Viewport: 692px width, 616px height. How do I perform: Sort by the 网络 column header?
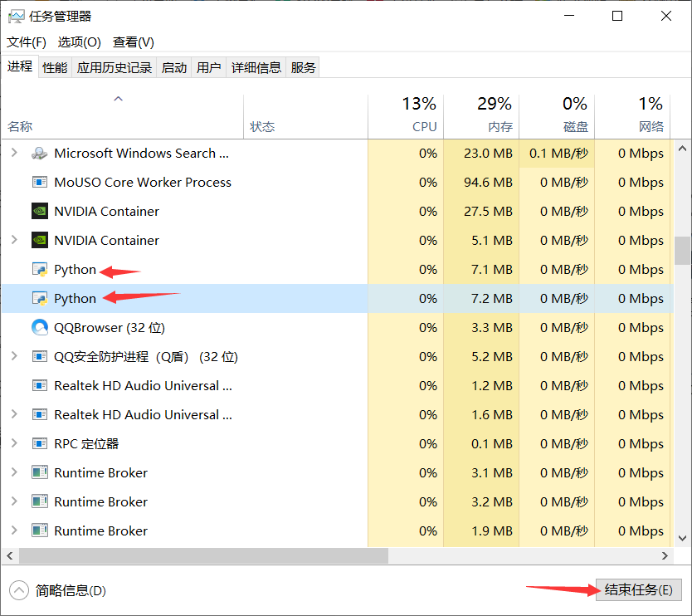pos(632,117)
